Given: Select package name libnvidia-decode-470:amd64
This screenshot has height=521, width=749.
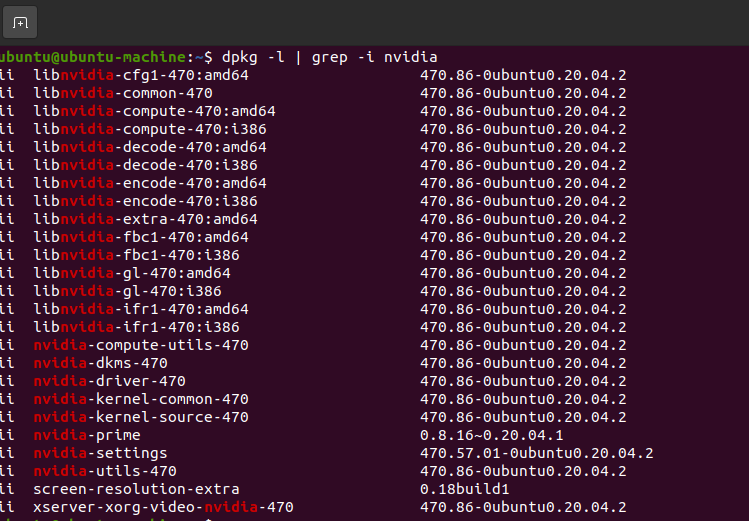Looking at the screenshot, I should [150, 147].
